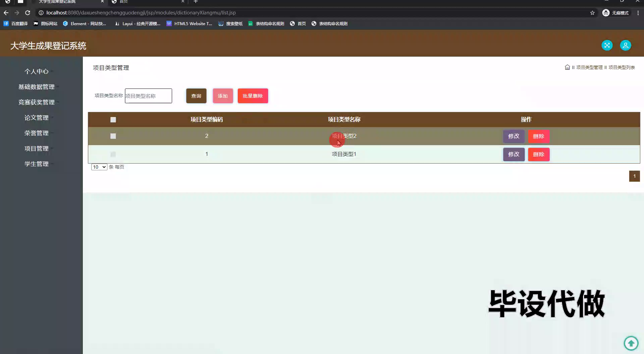Check the select-all checkbox in table header

113,120
